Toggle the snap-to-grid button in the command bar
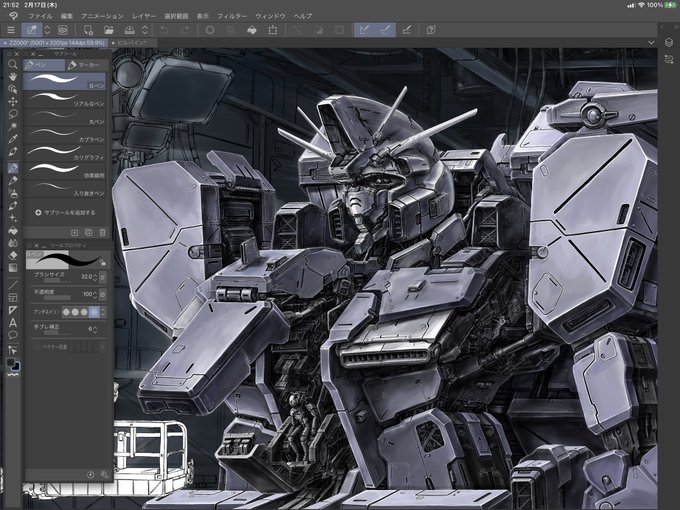680x510 pixels. coord(406,30)
